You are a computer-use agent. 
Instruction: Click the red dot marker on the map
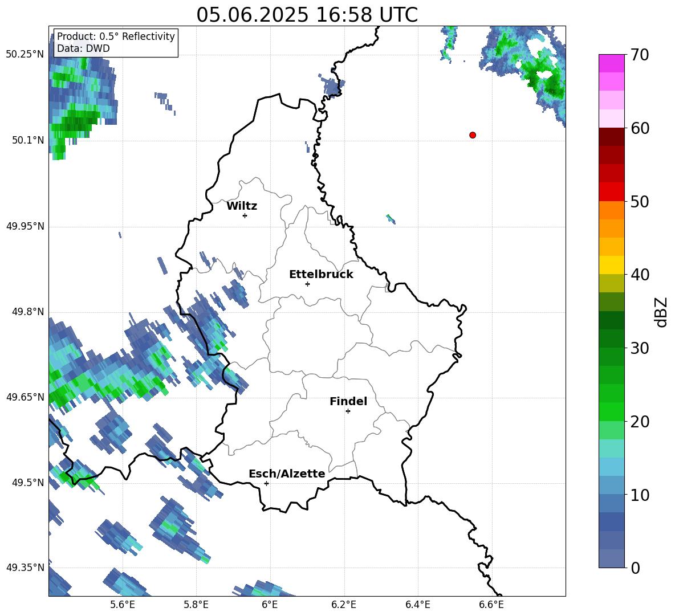pos(473,135)
